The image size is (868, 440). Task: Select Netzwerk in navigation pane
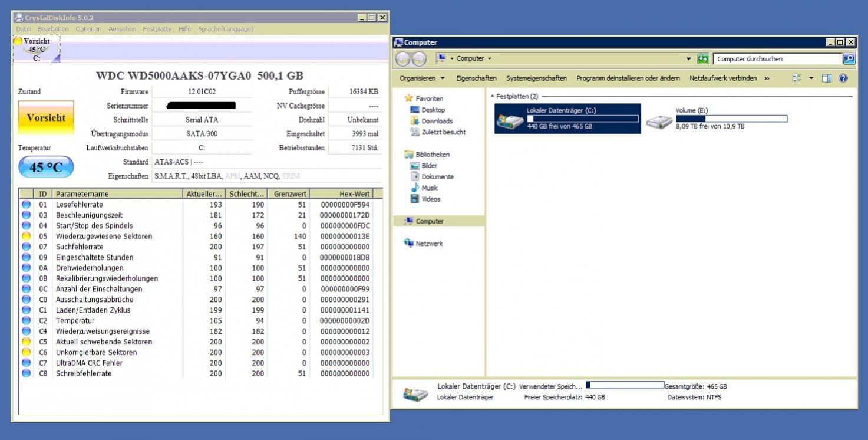tap(429, 244)
